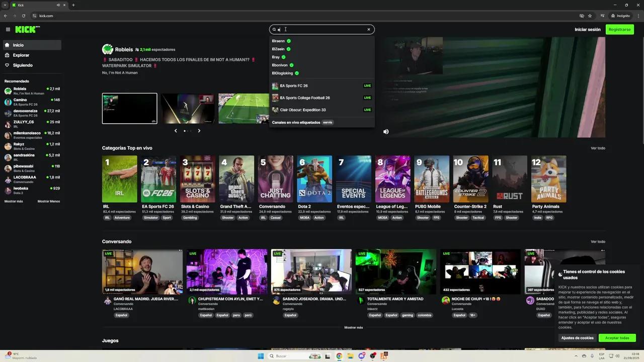Image resolution: width=644 pixels, height=362 pixels.
Task: Expand list with Mostrar más
Action: click(14, 201)
